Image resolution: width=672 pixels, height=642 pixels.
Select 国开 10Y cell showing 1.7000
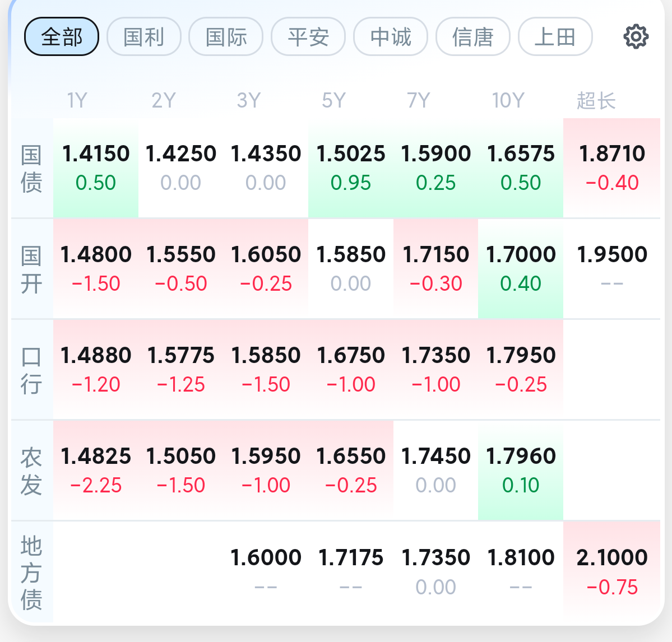coord(521,268)
